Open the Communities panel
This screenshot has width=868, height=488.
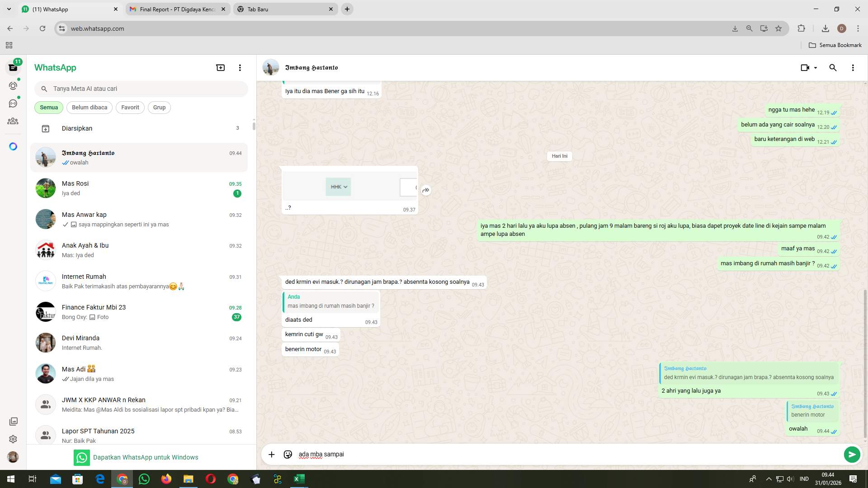[x=13, y=121]
